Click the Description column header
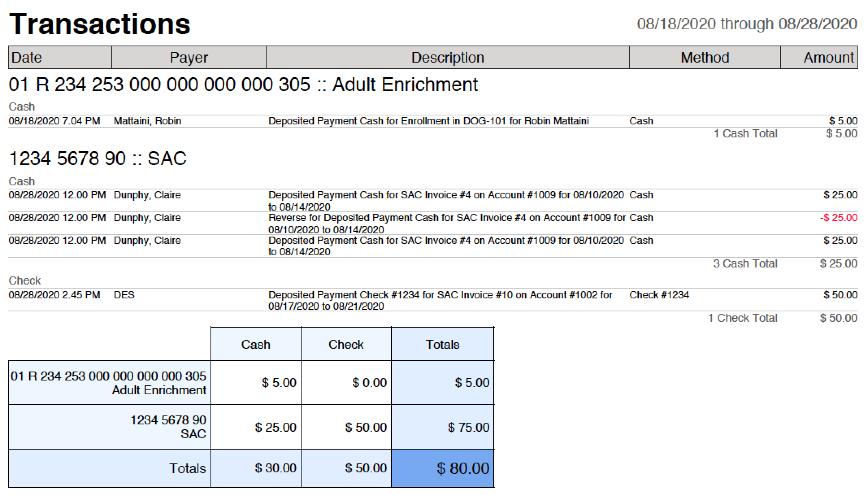Viewport: 868px width, 500px height. pyautogui.click(x=448, y=57)
